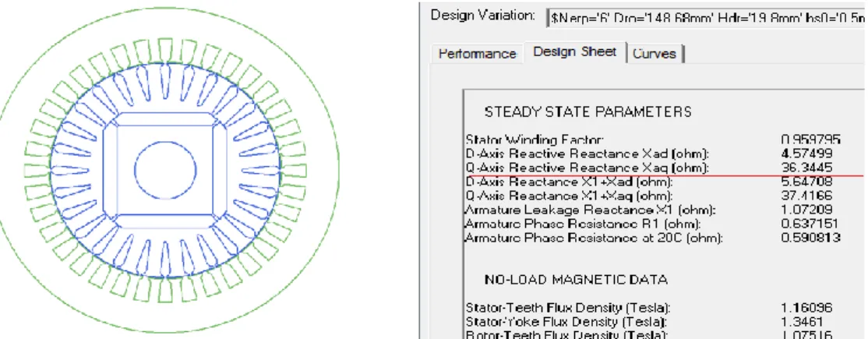This screenshot has width=868, height=339.
Task: Open the Design Variation dropdown field
Action: [706, 16]
